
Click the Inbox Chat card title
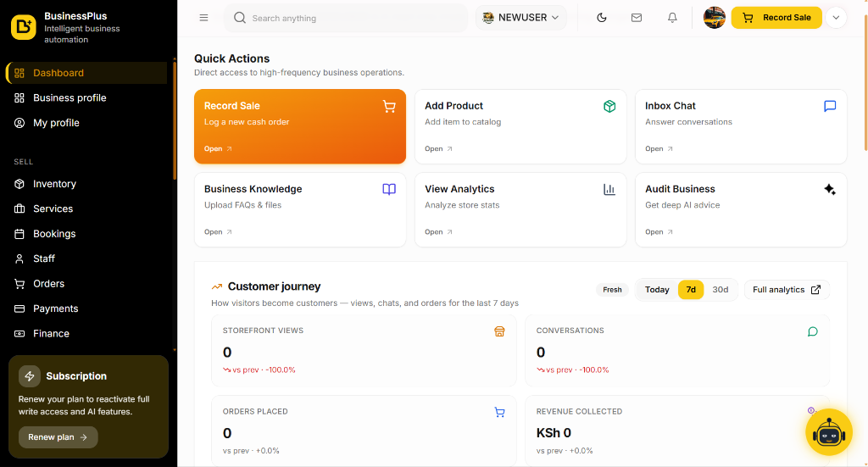[670, 106]
